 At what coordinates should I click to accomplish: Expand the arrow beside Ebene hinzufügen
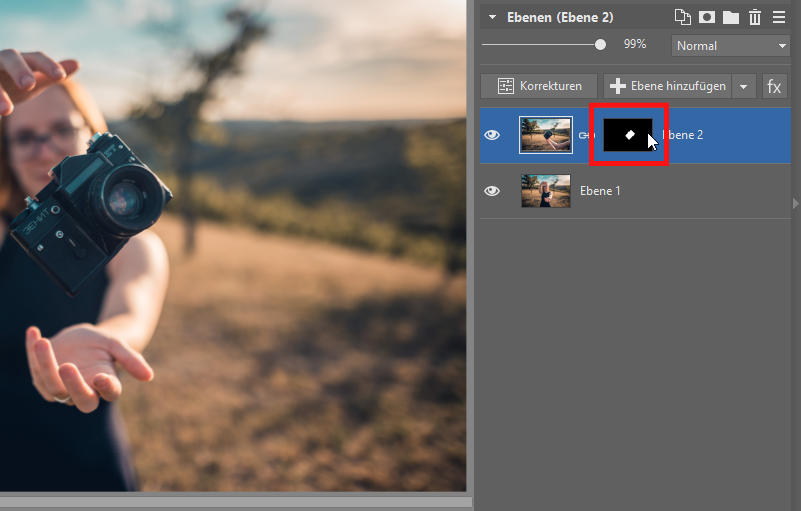click(743, 86)
